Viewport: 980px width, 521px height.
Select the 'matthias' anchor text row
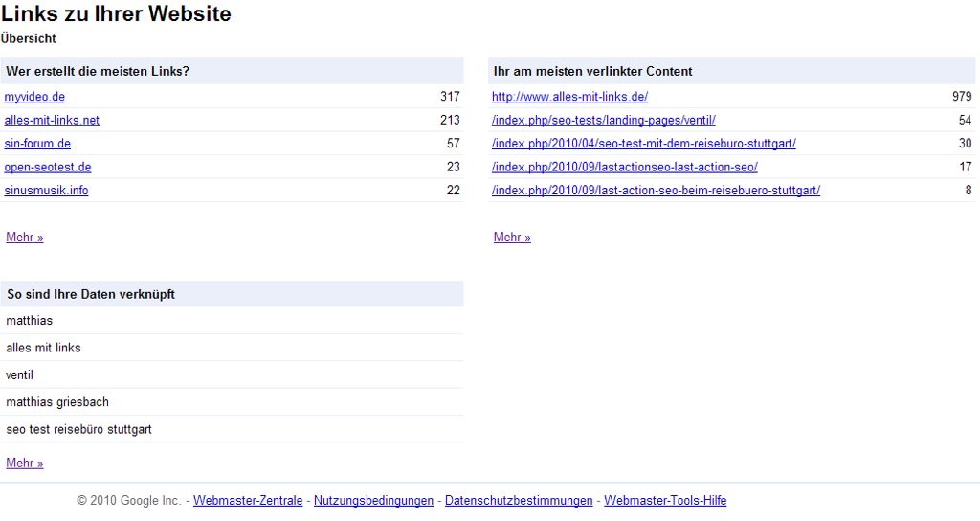point(232,320)
